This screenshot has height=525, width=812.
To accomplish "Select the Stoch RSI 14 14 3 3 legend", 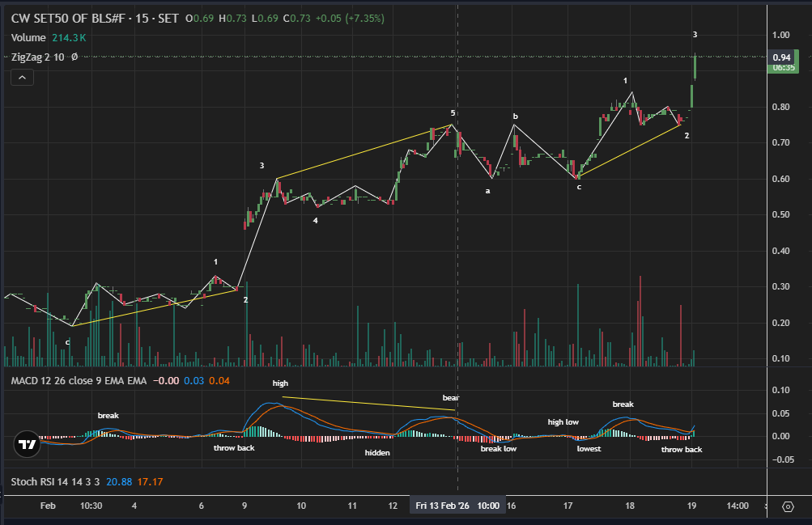I will tap(55, 481).
